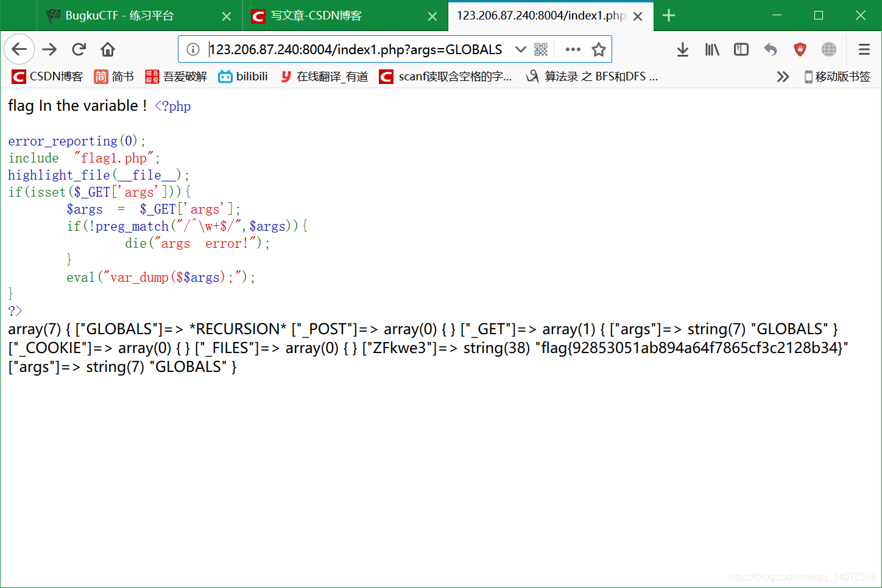This screenshot has width=882, height=588.
Task: Show more bookmarks with the double chevron
Action: click(783, 77)
